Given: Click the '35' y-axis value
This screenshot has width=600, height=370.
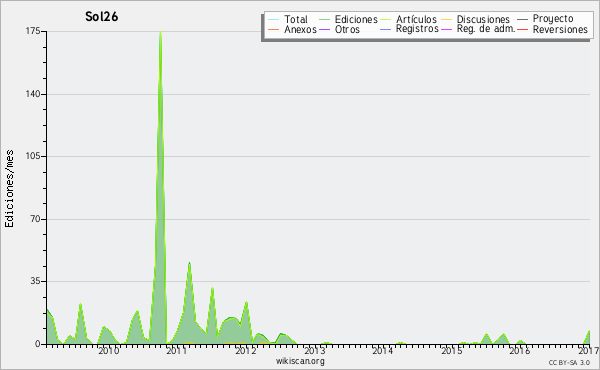Looking at the screenshot, I should 35,281.
